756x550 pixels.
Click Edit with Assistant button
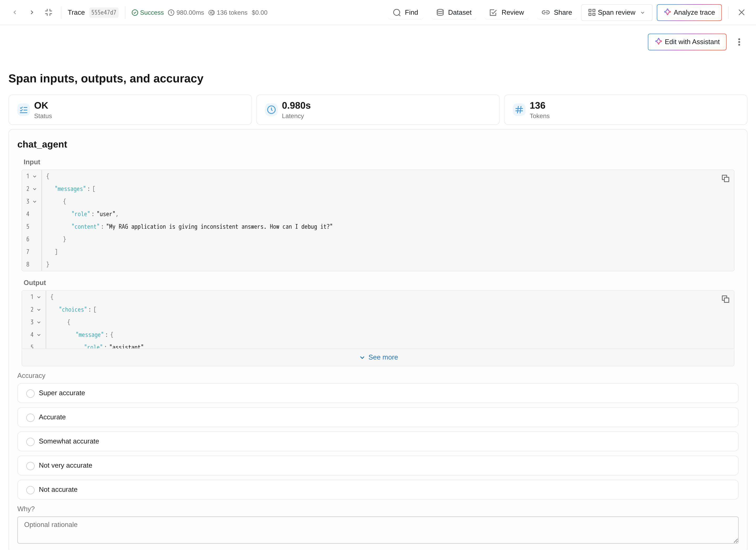tap(687, 42)
